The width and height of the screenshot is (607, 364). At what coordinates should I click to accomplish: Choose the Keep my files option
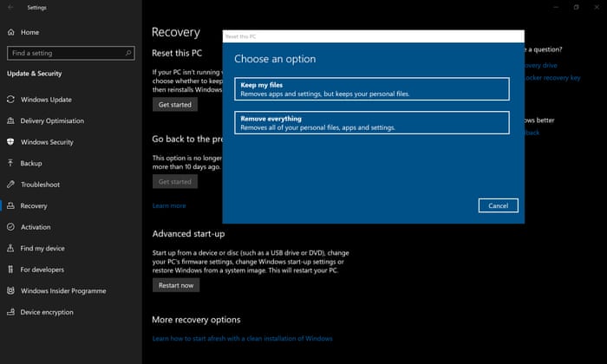[371, 88]
